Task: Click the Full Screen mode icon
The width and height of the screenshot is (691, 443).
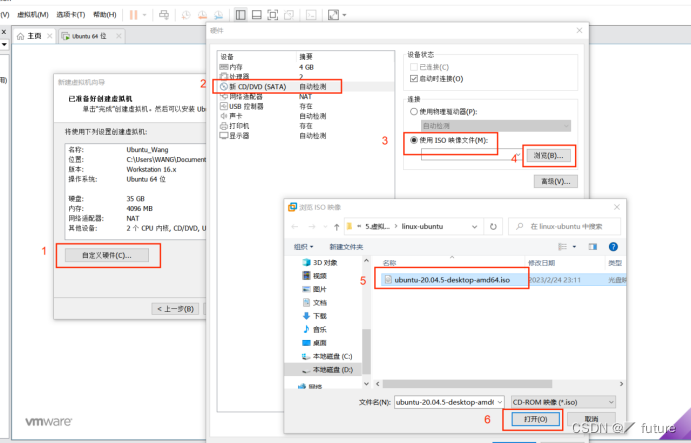Action: (273, 15)
